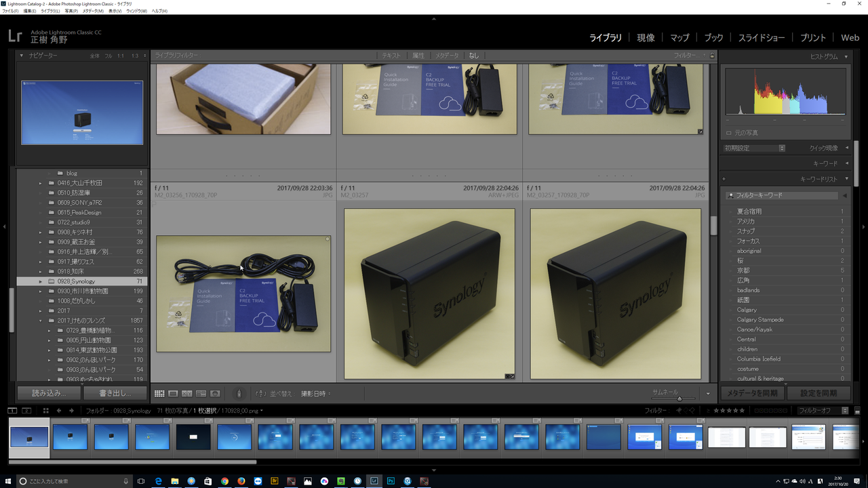This screenshot has height=488, width=868.
Task: Select 属性 in library filter bar
Action: point(418,56)
